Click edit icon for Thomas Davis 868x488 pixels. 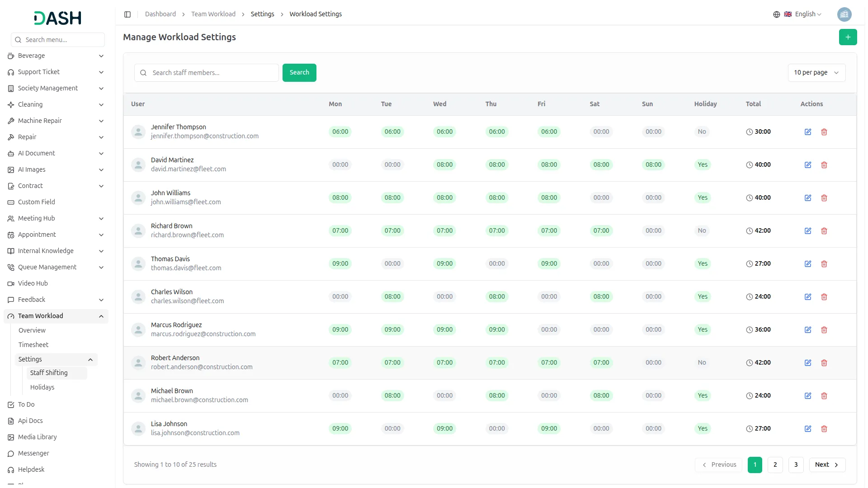coord(808,264)
